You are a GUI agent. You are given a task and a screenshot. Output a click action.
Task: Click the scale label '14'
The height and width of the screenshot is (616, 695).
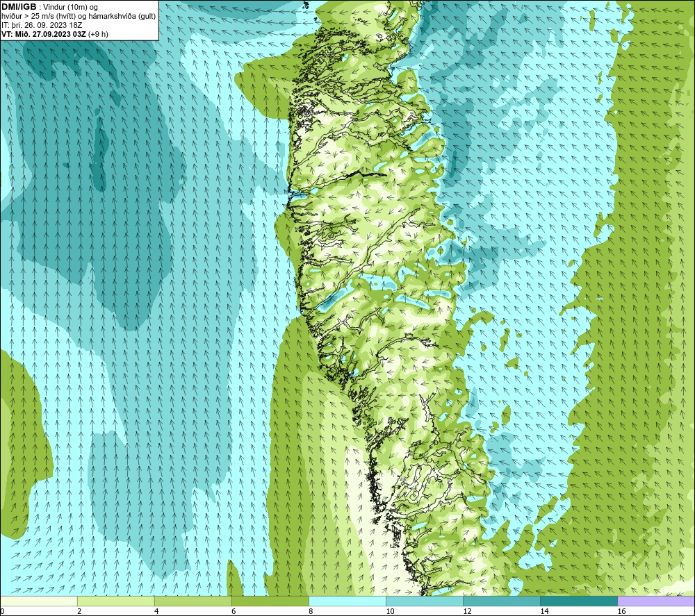click(x=544, y=611)
